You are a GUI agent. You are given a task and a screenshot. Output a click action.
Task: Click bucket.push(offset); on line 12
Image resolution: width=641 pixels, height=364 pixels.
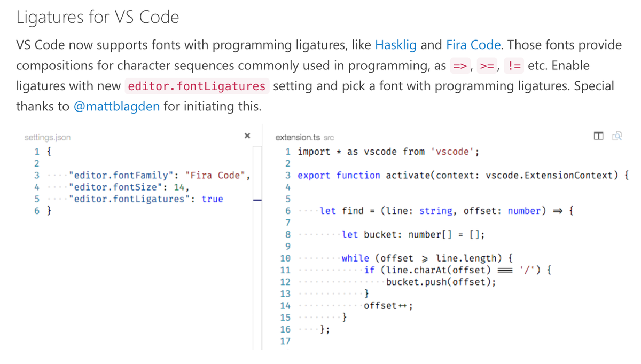441,282
